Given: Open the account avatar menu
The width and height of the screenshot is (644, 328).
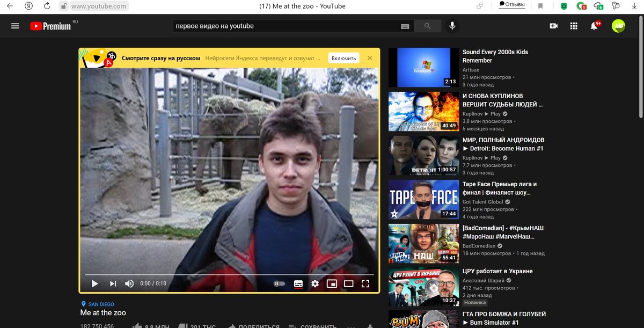Looking at the screenshot, I should (x=619, y=26).
